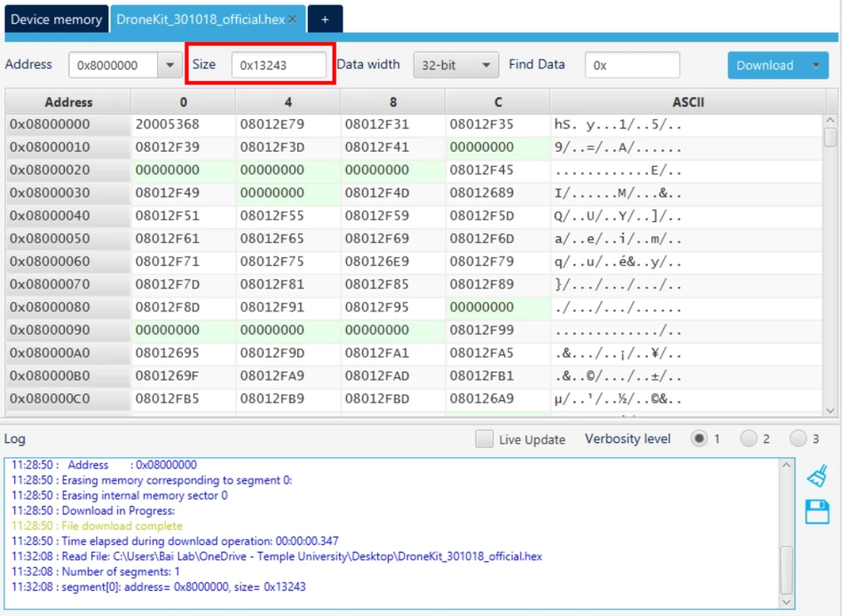Click the Download button
The image size is (843, 616).
(765, 65)
